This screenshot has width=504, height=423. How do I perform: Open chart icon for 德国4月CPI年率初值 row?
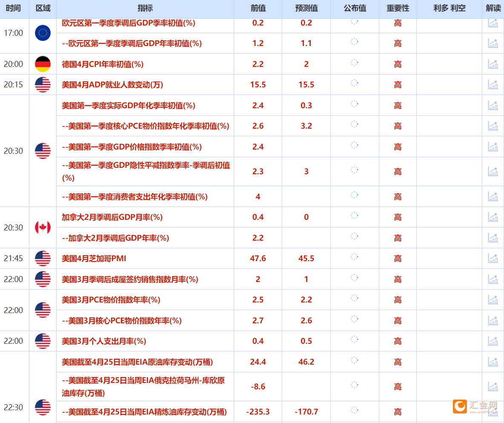[x=493, y=64]
